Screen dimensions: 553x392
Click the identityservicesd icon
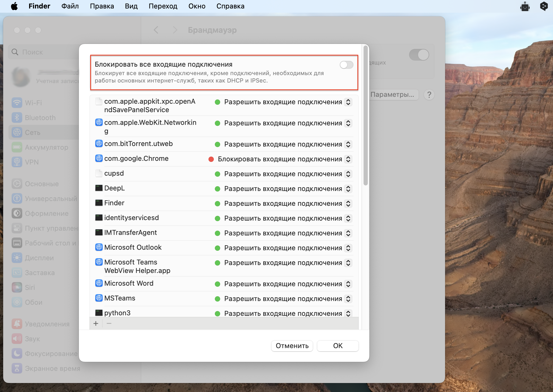[x=99, y=218]
